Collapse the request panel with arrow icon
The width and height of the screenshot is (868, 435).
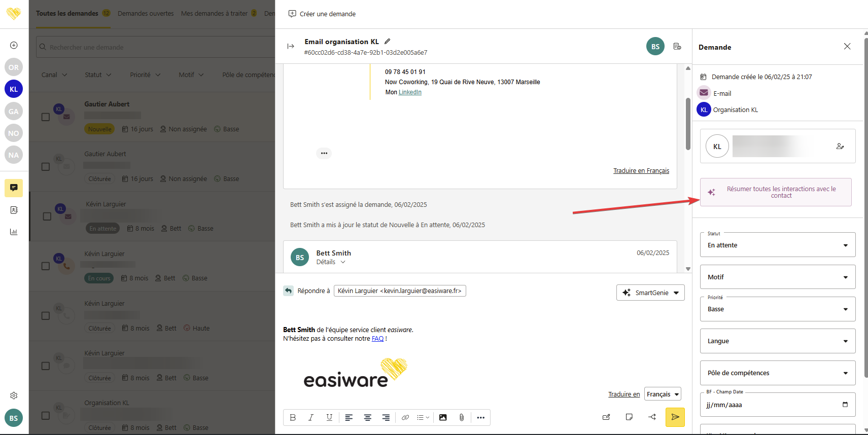coord(291,46)
